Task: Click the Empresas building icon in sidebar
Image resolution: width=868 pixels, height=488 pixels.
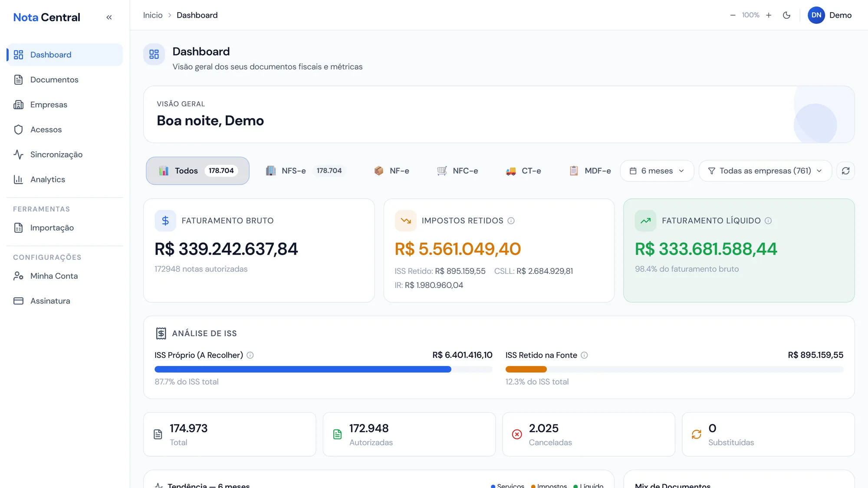Action: (x=18, y=105)
